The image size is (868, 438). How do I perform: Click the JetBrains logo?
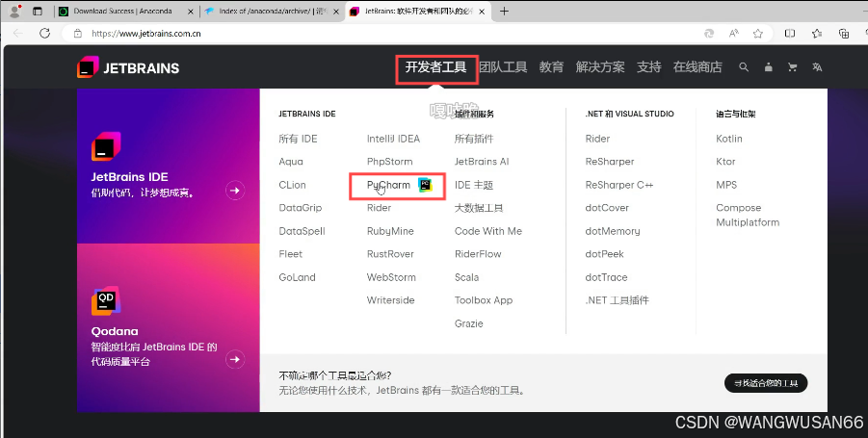point(128,67)
